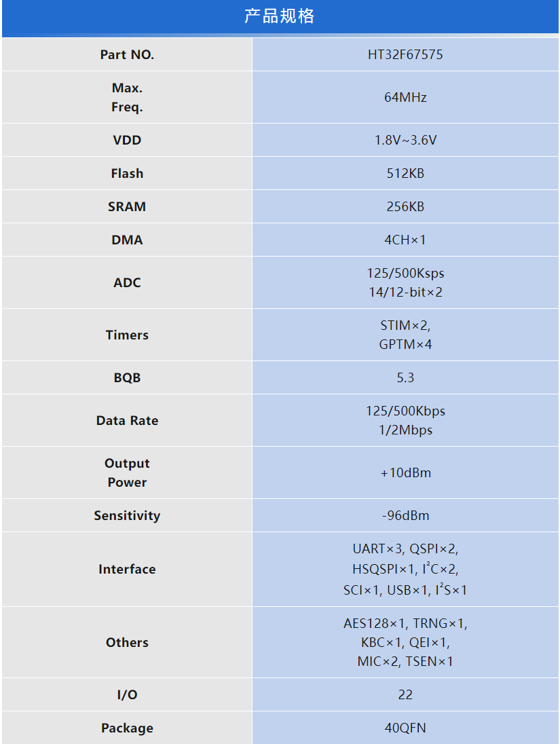Select the Data Rate label
Viewport: 560px width, 744px height.
click(127, 421)
